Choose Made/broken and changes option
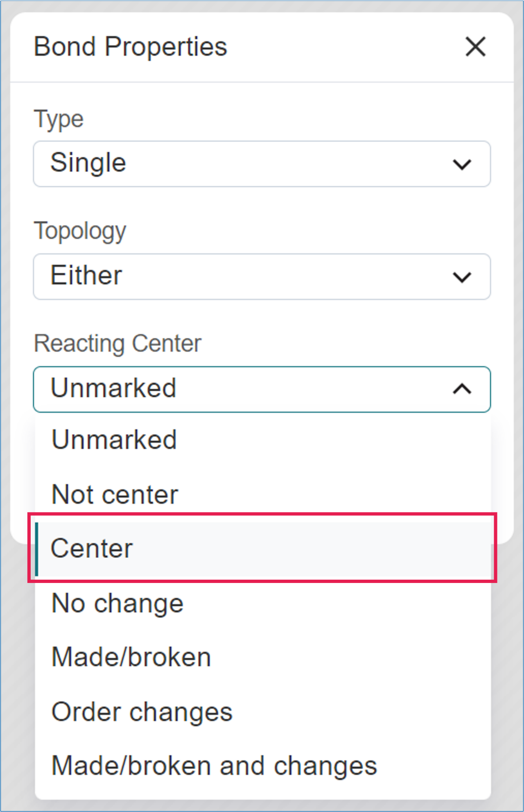524x812 pixels. click(214, 766)
